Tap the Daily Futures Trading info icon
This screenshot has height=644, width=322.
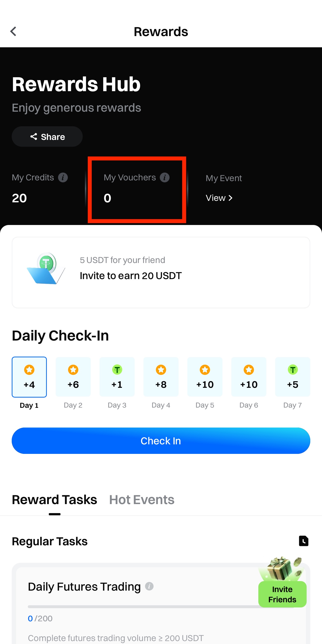(149, 586)
